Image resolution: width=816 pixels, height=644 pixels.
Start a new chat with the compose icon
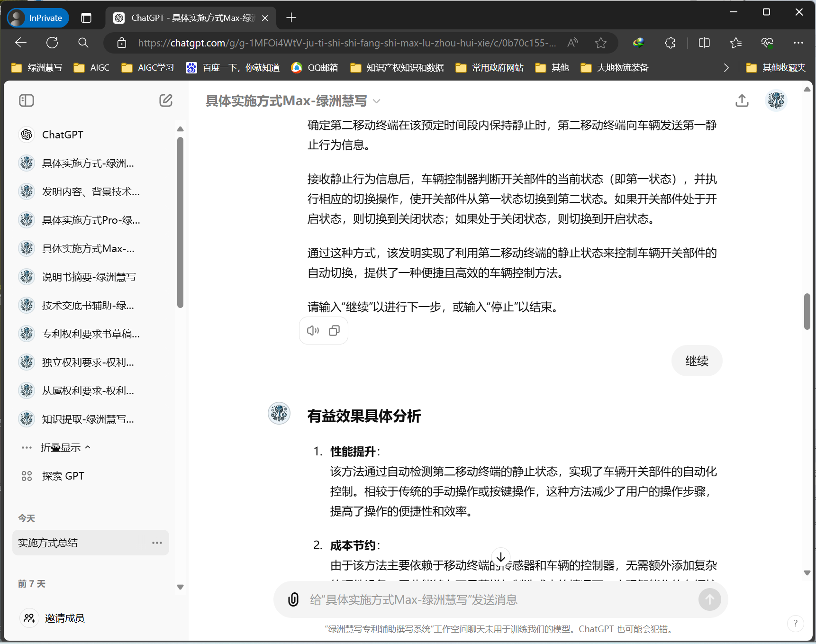165,100
